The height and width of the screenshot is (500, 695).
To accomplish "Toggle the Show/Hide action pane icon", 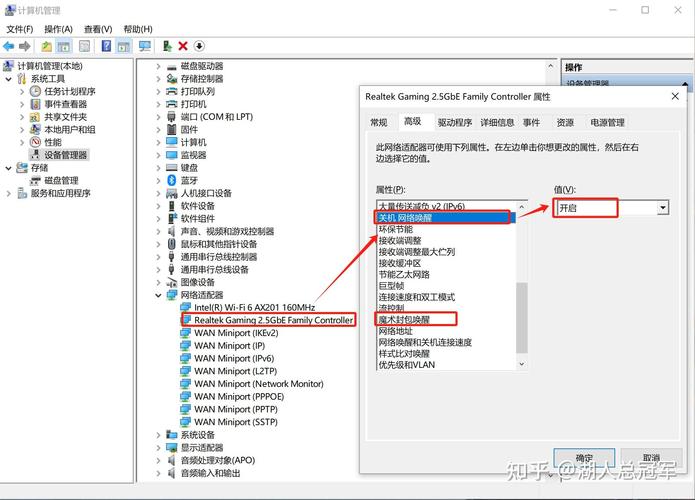I will [x=124, y=46].
